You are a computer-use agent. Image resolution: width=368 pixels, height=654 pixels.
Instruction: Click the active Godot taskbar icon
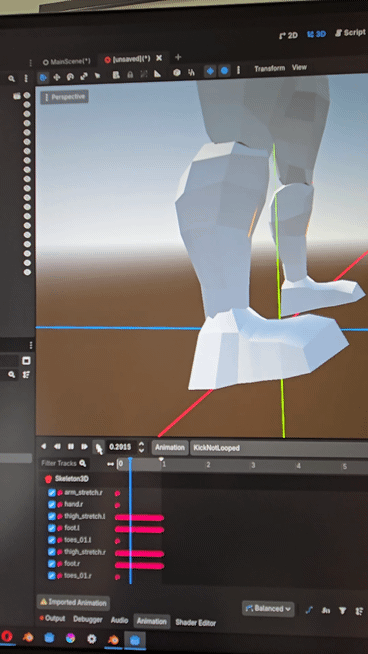pyautogui.click(x=134, y=640)
